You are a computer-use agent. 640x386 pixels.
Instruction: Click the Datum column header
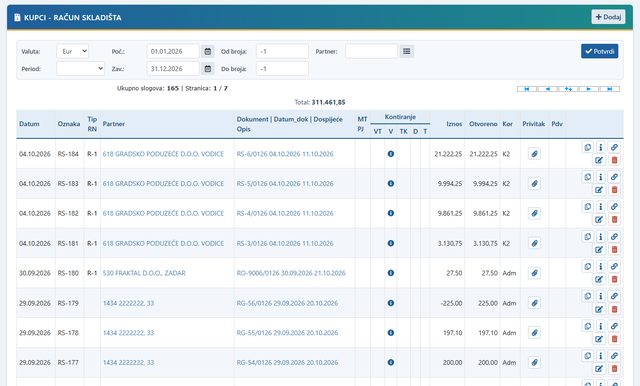(x=29, y=124)
